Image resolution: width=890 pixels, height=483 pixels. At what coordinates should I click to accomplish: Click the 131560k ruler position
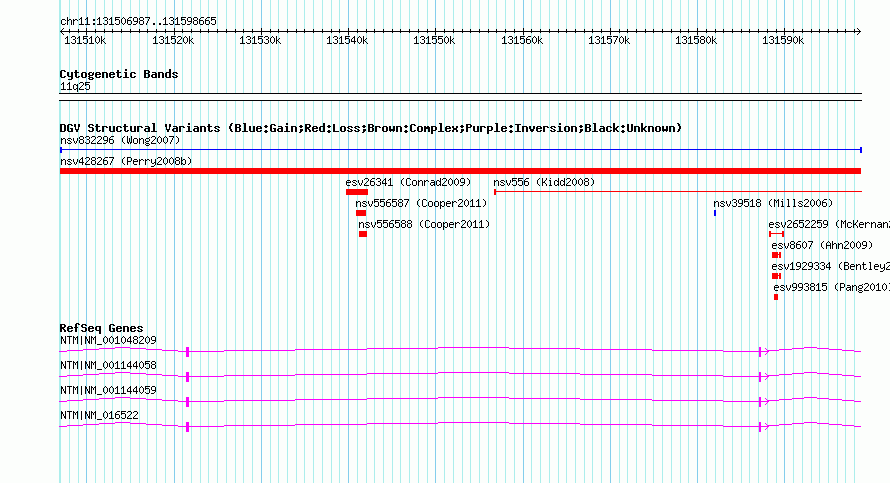pyautogui.click(x=522, y=40)
